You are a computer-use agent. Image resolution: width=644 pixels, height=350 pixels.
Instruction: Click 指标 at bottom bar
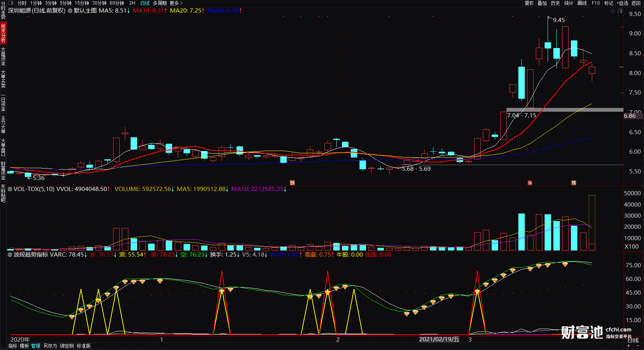pyautogui.click(x=13, y=346)
